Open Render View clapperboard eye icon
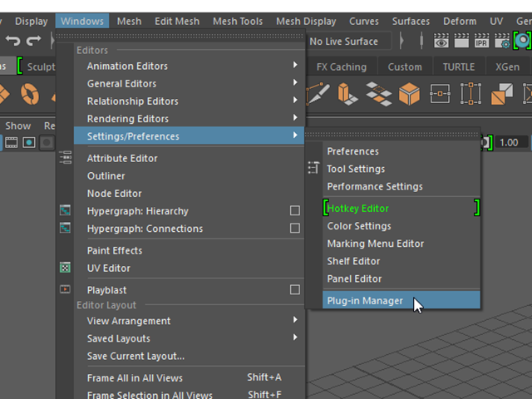 tap(441, 41)
